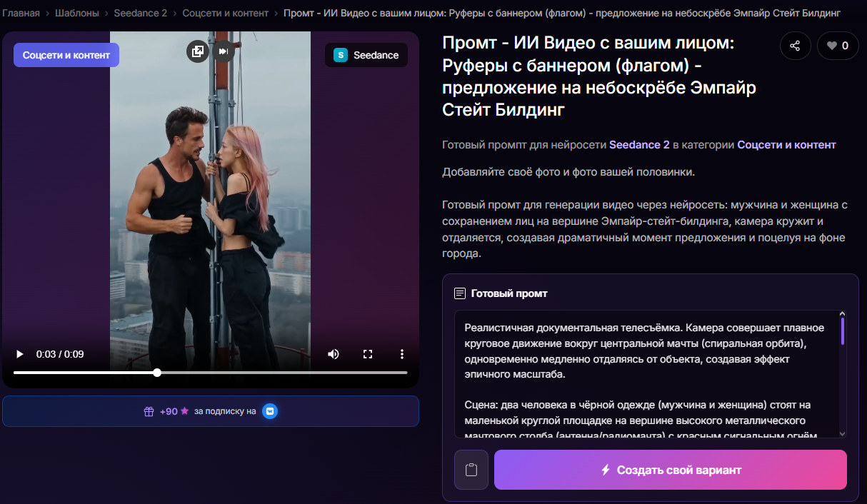Viewport: 867px width, 504px height.
Task: Click the last breadcrumb prompt title
Action: [x=561, y=13]
